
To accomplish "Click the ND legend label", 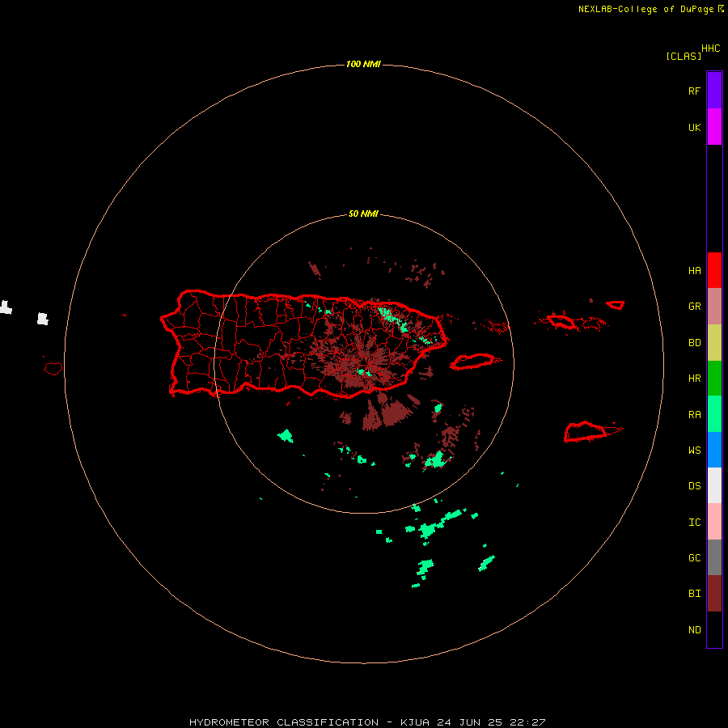I will (x=695, y=630).
